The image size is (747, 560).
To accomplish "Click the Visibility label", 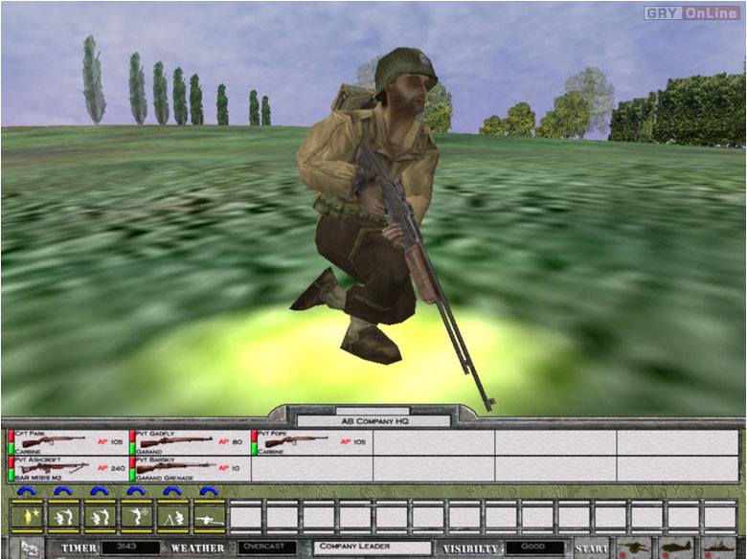I will point(469,549).
